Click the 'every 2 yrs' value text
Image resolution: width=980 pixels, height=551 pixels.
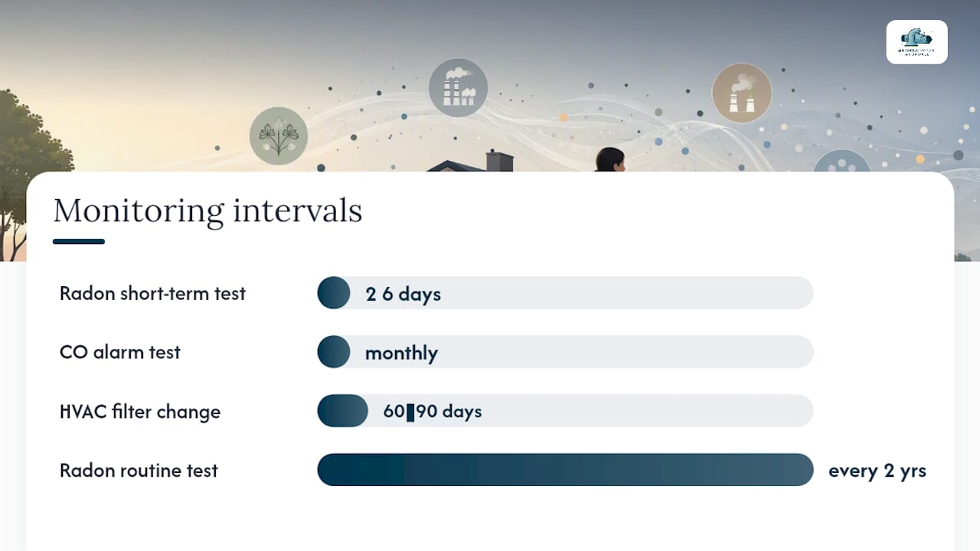[877, 471]
